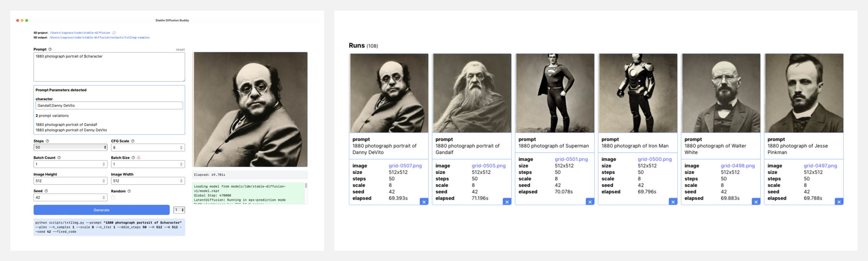Click the CFG Scale stepper arrows
868x261 pixels.
(181, 147)
